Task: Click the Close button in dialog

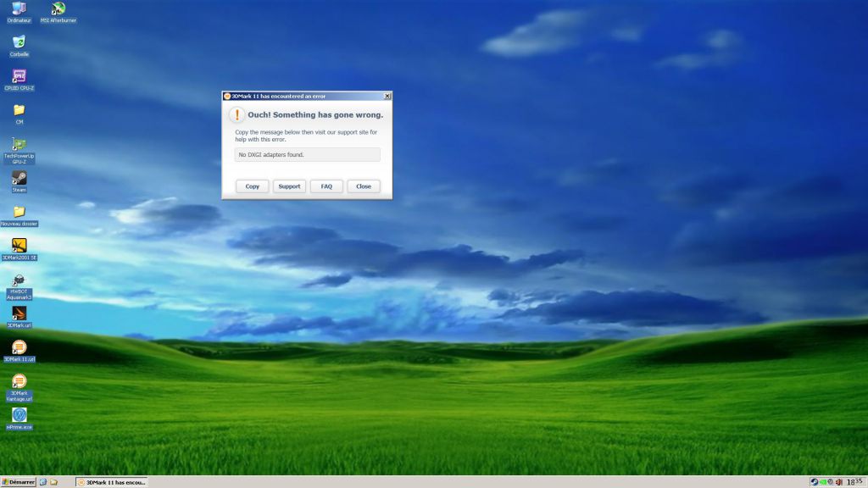Action: (363, 186)
